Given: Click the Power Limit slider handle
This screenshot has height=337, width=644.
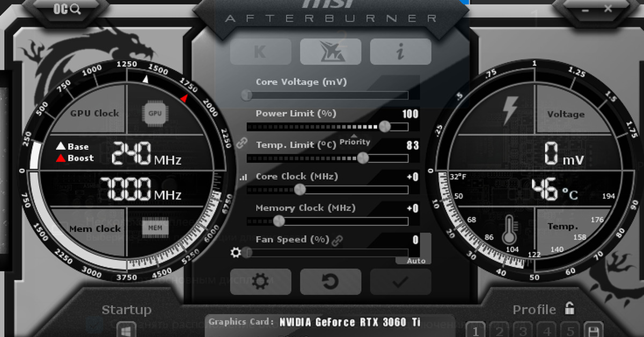Looking at the screenshot, I should tap(385, 127).
